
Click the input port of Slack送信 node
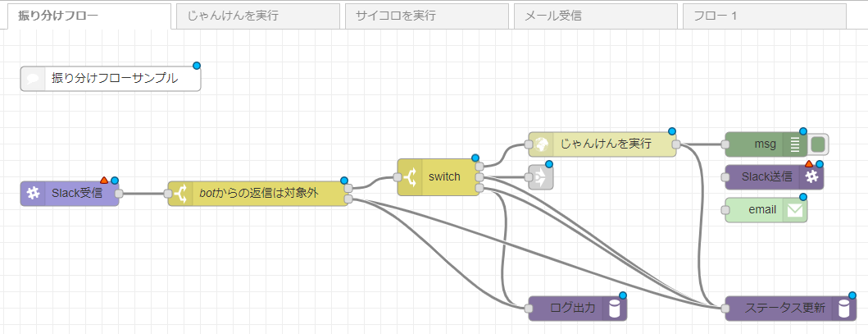coord(725,177)
